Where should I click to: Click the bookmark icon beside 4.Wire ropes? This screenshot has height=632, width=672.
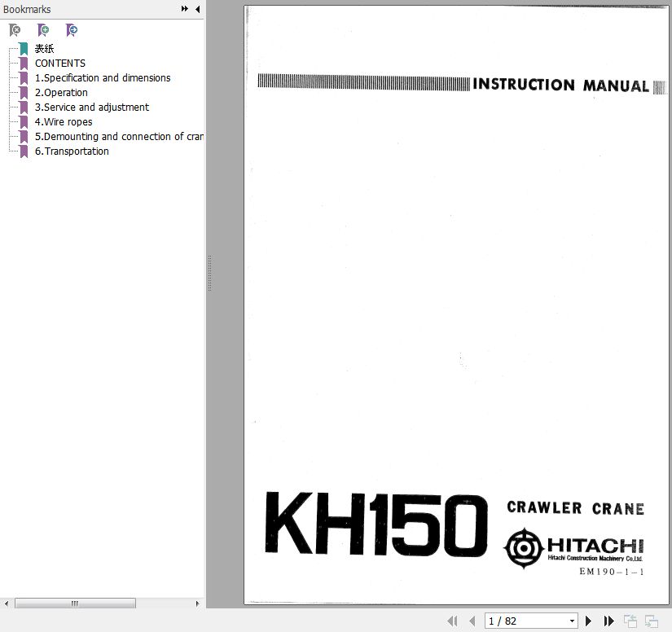pyautogui.click(x=24, y=122)
